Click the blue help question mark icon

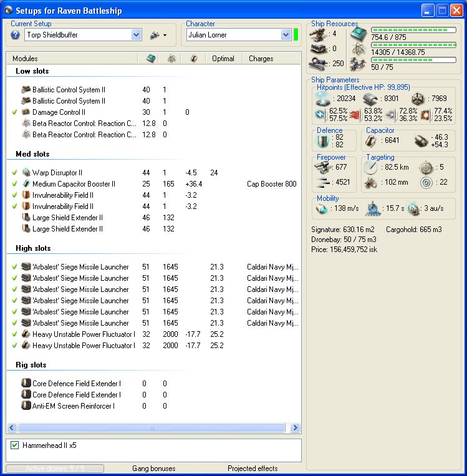15,35
